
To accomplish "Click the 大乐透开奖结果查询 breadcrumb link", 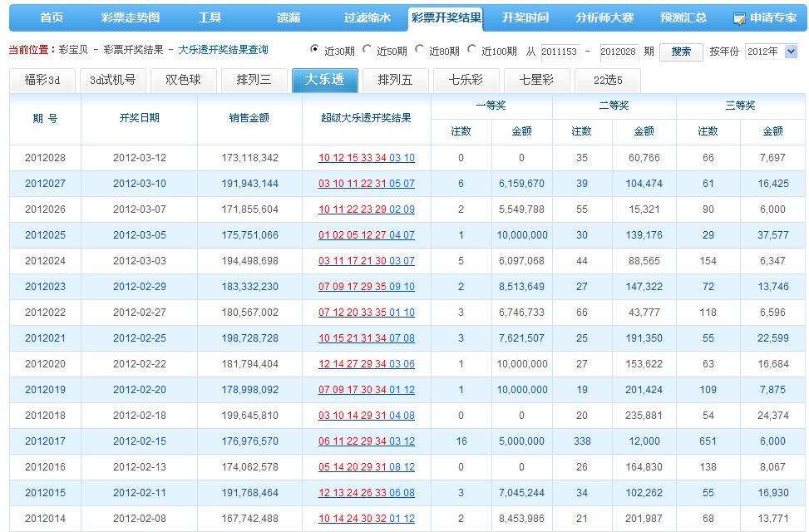I will click(223, 51).
